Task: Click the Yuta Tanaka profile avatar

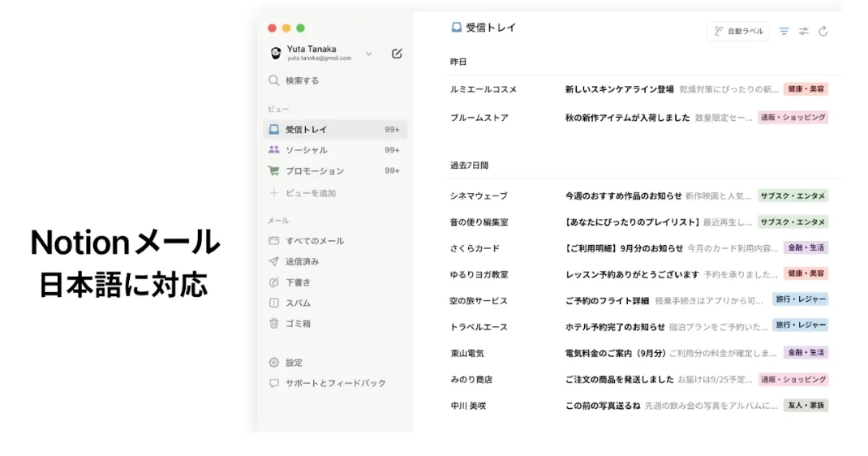Action: pos(276,54)
